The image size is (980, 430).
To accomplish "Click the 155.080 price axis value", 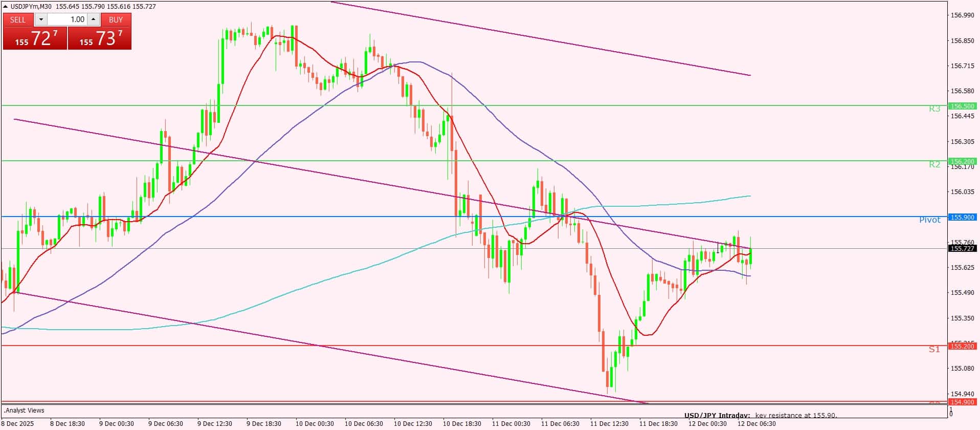I will (x=962, y=368).
